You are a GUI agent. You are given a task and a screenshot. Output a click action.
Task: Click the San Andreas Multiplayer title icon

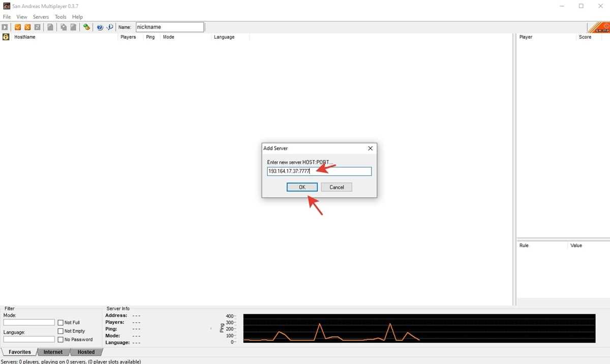point(6,6)
